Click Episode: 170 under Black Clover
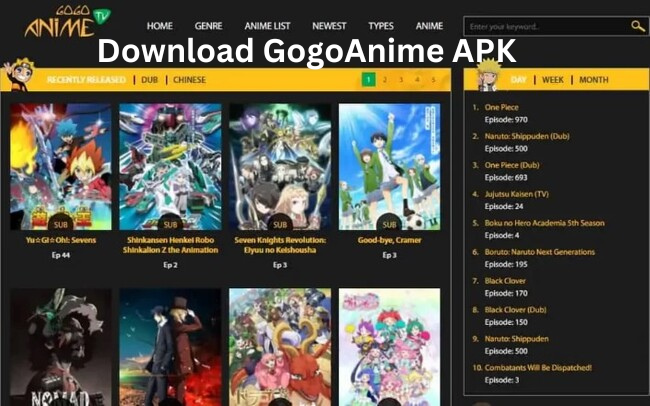The width and height of the screenshot is (650, 406). [506, 293]
